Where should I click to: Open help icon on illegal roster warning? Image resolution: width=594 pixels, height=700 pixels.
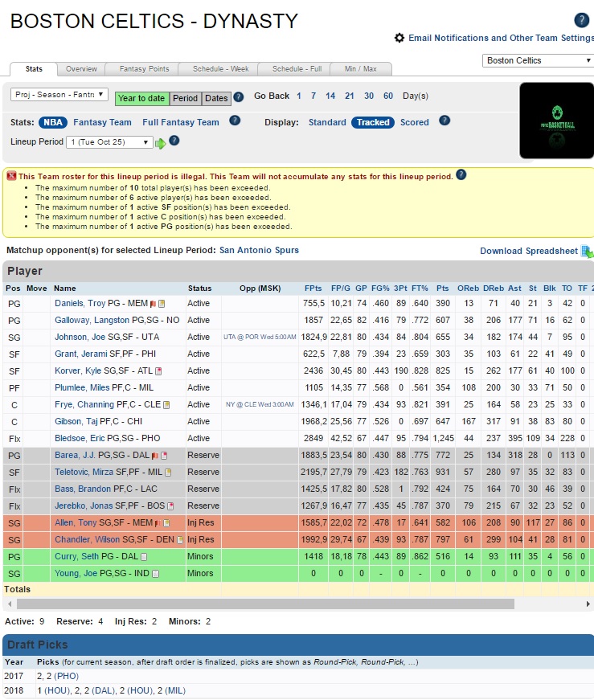[x=461, y=175]
